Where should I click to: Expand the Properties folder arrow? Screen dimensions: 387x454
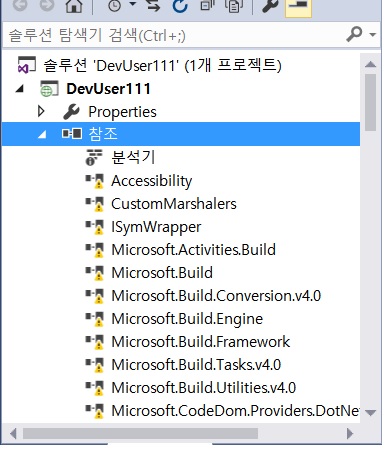[x=41, y=111]
